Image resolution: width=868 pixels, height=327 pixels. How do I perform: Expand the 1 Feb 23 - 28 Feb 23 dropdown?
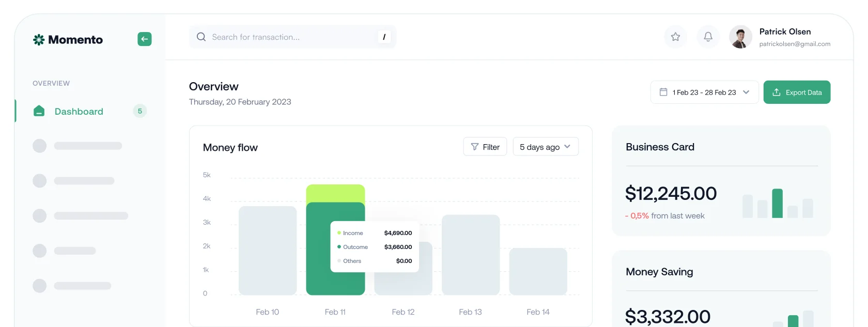(x=704, y=92)
